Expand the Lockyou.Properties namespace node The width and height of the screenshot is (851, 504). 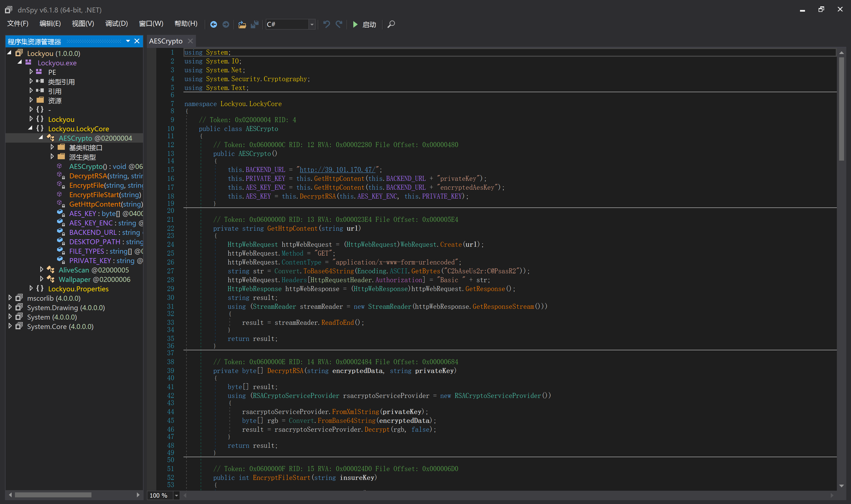(x=31, y=288)
